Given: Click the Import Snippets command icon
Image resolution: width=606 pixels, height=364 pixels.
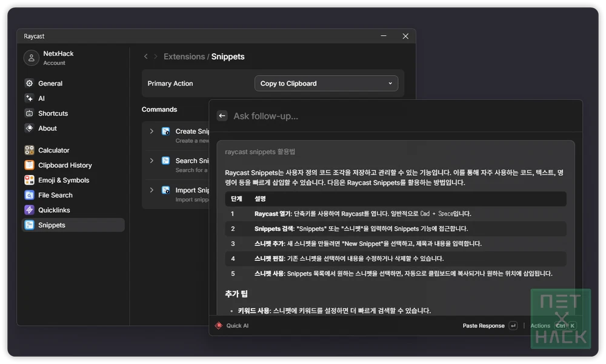Looking at the screenshot, I should 166,190.
